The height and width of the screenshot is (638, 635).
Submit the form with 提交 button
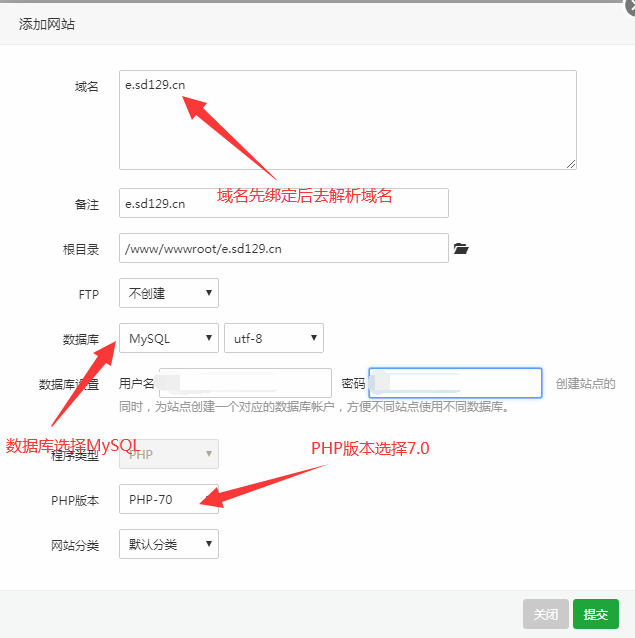pos(596,613)
